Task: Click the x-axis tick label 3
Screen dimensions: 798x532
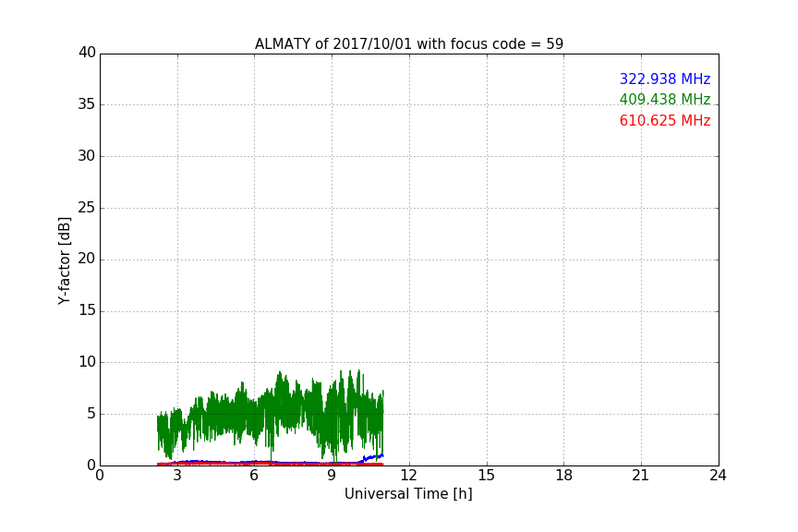Action: (177, 476)
